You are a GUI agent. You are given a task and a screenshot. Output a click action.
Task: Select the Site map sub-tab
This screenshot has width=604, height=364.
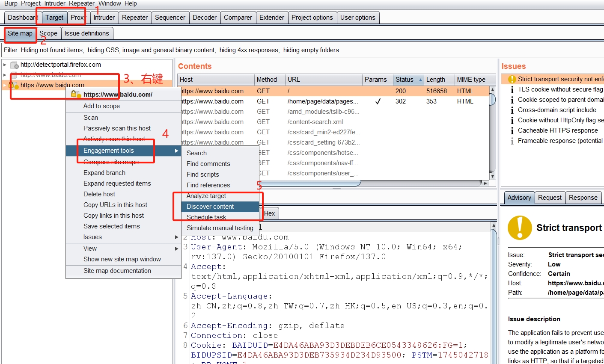click(x=20, y=33)
